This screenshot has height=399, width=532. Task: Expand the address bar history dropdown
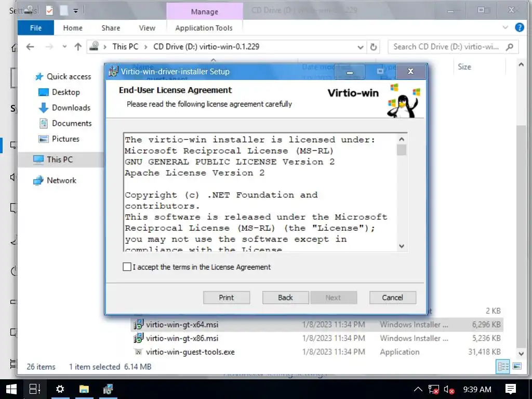click(x=361, y=47)
